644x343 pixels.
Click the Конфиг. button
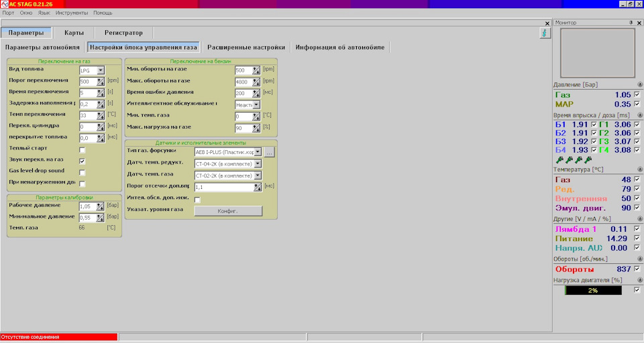[x=228, y=211]
